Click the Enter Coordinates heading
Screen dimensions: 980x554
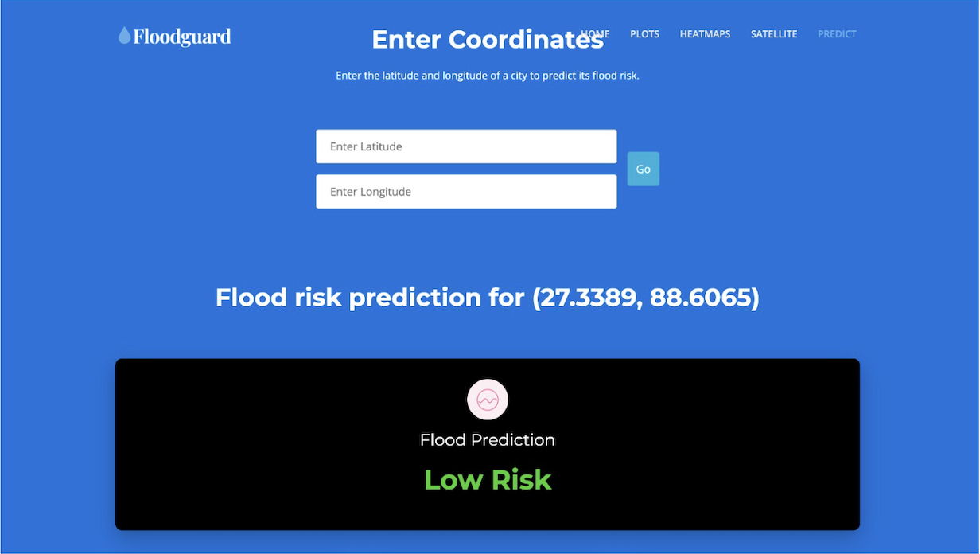pyautogui.click(x=488, y=39)
